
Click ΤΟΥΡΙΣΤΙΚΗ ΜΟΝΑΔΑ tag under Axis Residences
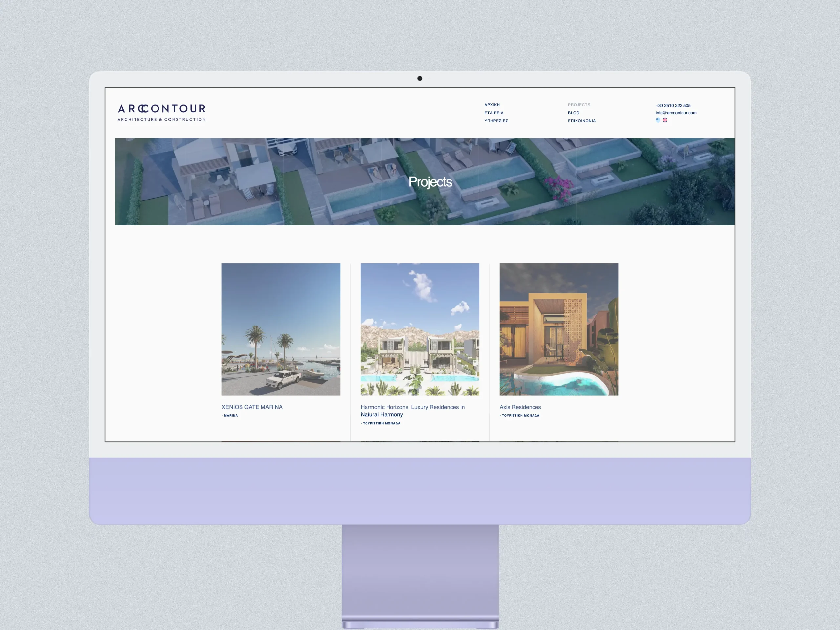tap(520, 415)
